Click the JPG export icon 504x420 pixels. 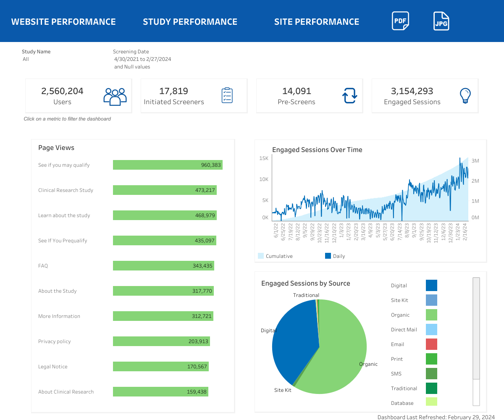coord(441,21)
